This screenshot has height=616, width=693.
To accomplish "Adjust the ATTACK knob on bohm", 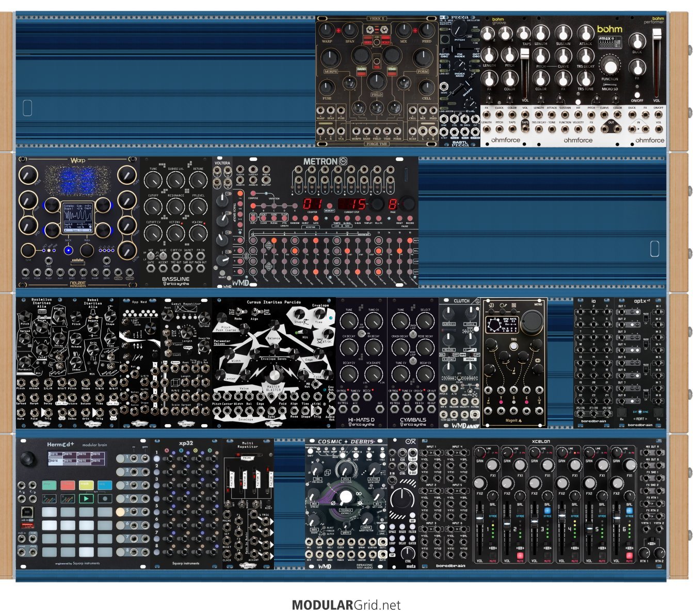I will (585, 32).
